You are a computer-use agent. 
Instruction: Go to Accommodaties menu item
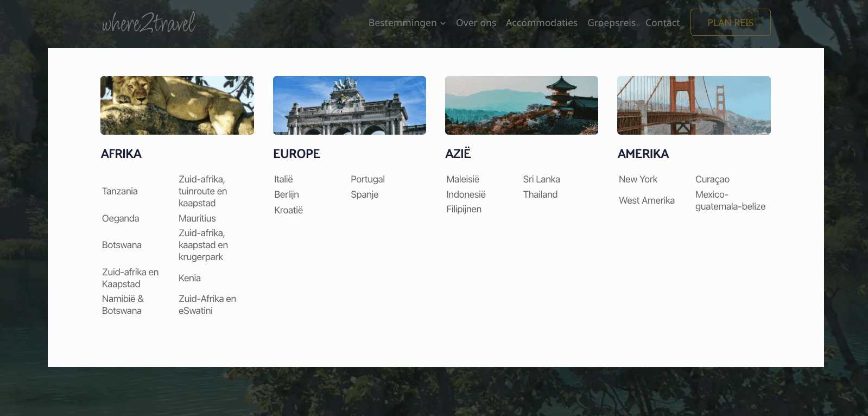click(x=542, y=23)
